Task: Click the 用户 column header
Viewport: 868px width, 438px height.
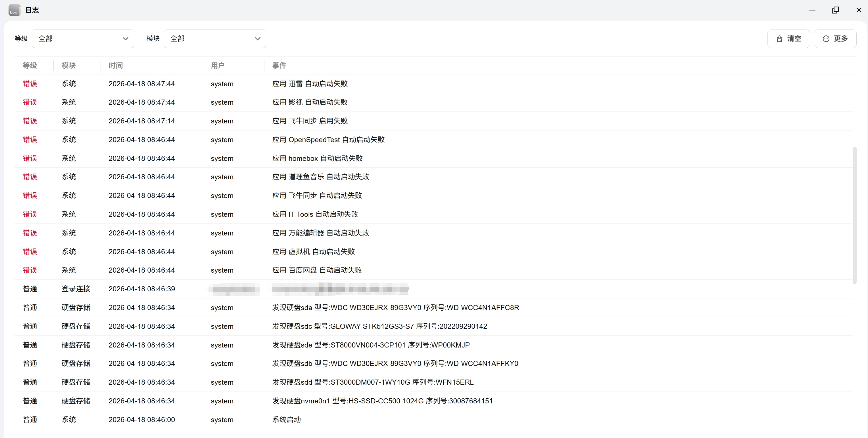Action: [x=217, y=65]
